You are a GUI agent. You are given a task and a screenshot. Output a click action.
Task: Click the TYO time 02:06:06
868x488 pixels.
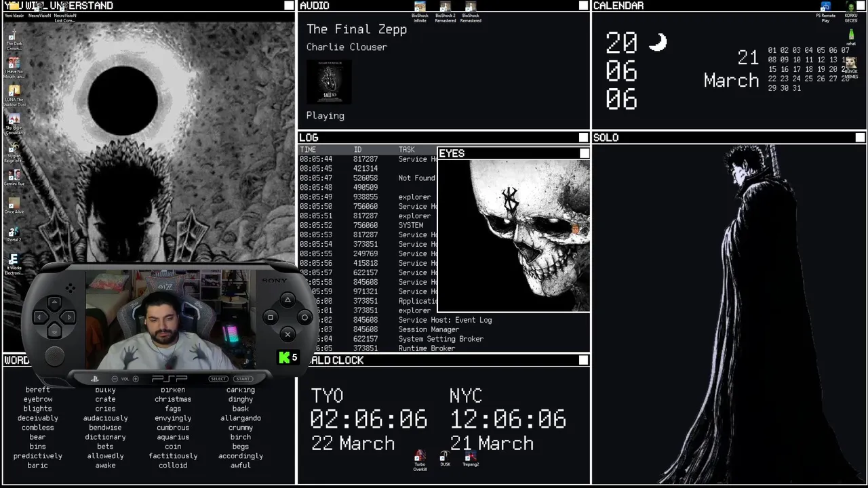[369, 420]
